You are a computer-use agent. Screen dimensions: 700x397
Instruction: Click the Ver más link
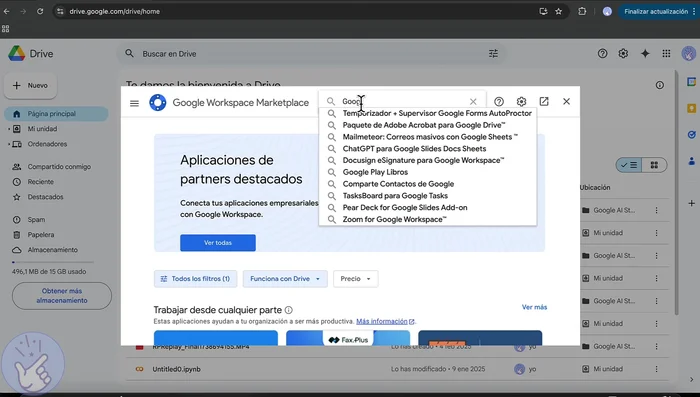pyautogui.click(x=534, y=307)
